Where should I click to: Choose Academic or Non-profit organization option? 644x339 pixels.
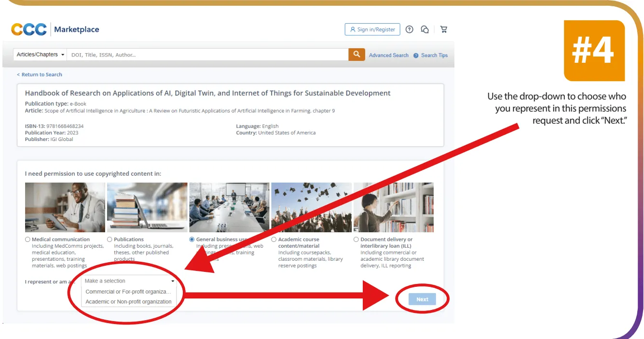pyautogui.click(x=128, y=301)
